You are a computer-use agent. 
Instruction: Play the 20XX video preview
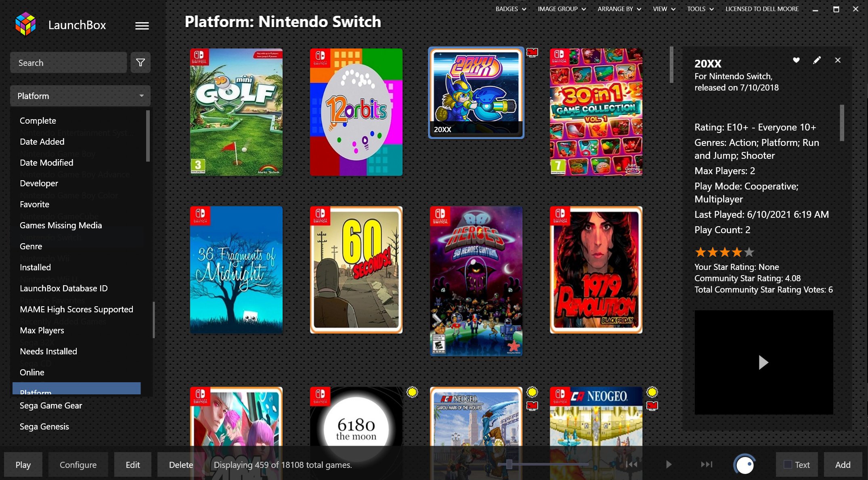coord(763,362)
